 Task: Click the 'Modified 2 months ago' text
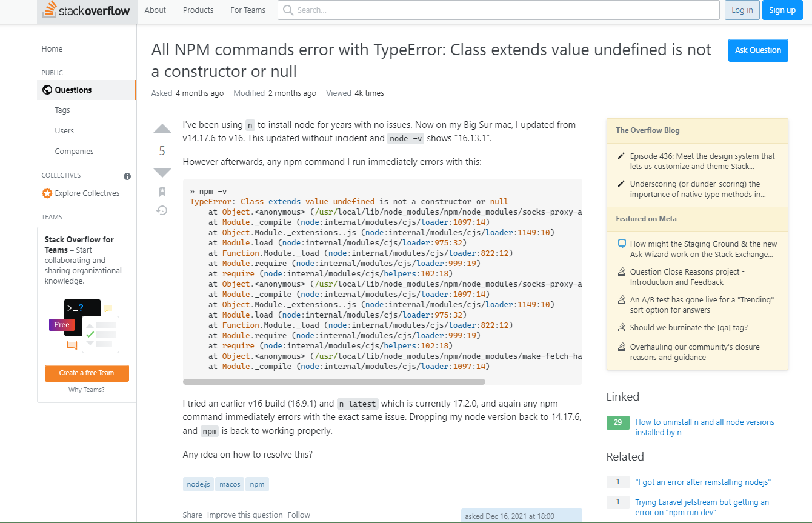(x=275, y=93)
